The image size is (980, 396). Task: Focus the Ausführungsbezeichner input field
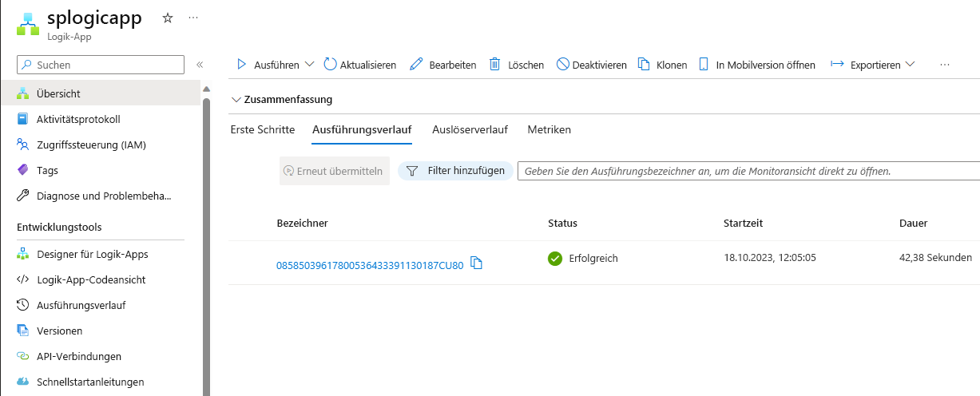click(x=748, y=171)
